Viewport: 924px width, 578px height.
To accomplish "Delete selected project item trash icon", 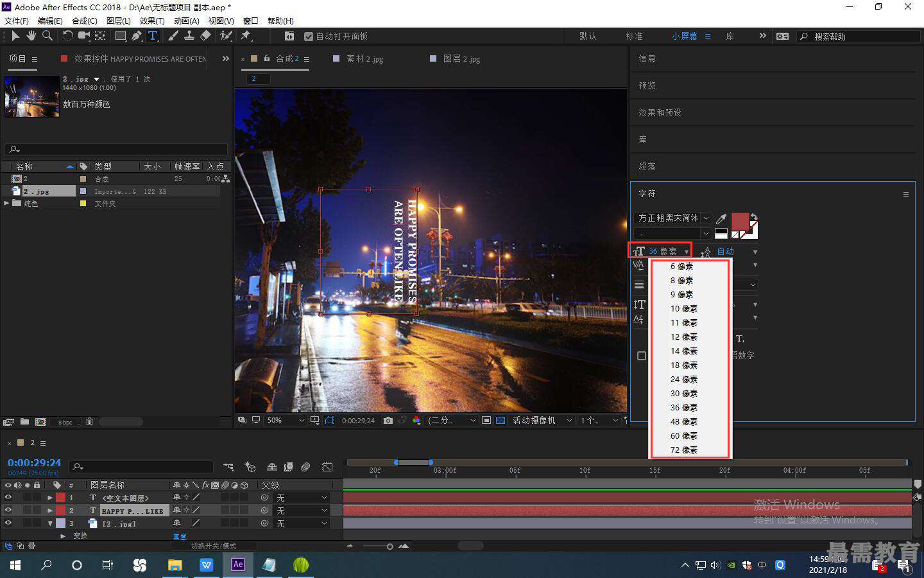I will pyautogui.click(x=90, y=422).
